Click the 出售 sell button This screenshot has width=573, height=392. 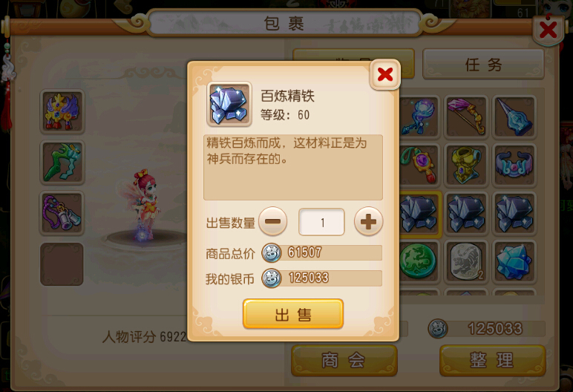point(293,314)
